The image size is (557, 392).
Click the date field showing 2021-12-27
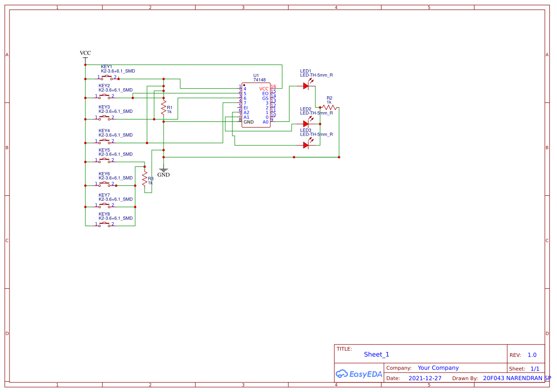click(426, 378)
